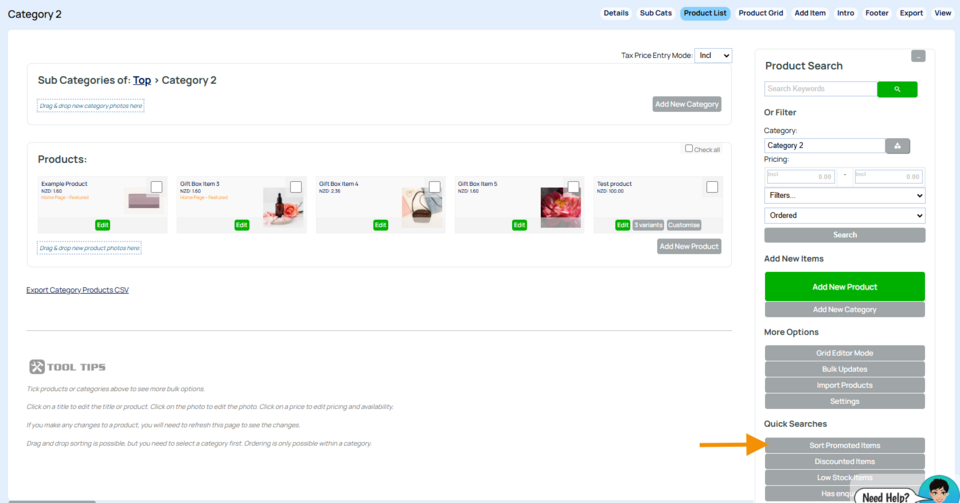Viewport: 960px width, 503px height.
Task: Tick the Check all checkbox
Action: pyautogui.click(x=689, y=149)
